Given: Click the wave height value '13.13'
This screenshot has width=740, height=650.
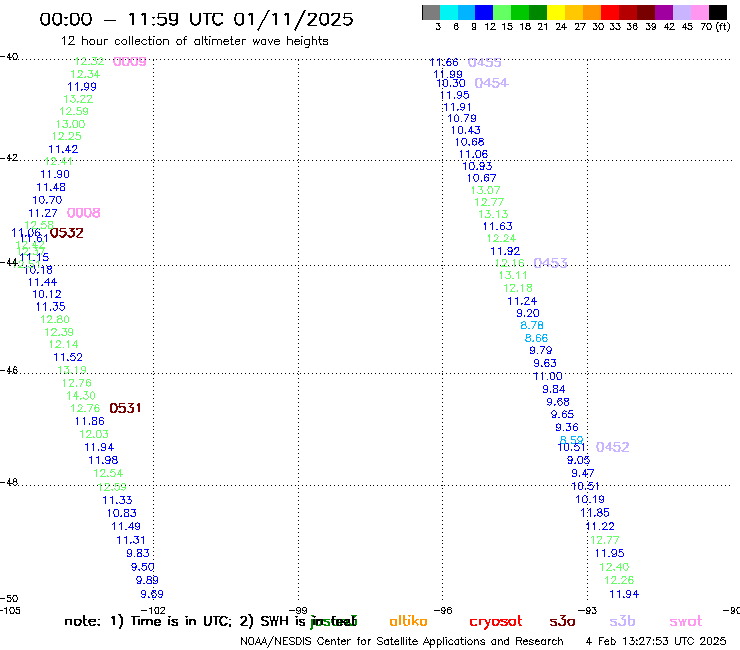Looking at the screenshot, I should [x=493, y=214].
